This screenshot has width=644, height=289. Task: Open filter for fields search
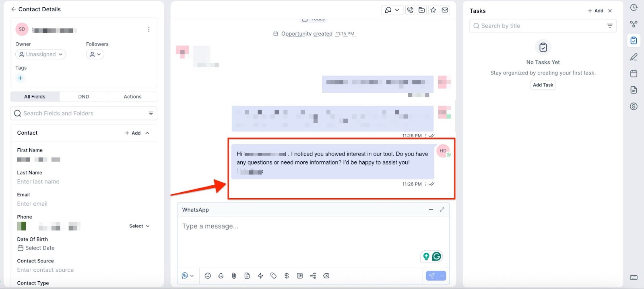[151, 114]
